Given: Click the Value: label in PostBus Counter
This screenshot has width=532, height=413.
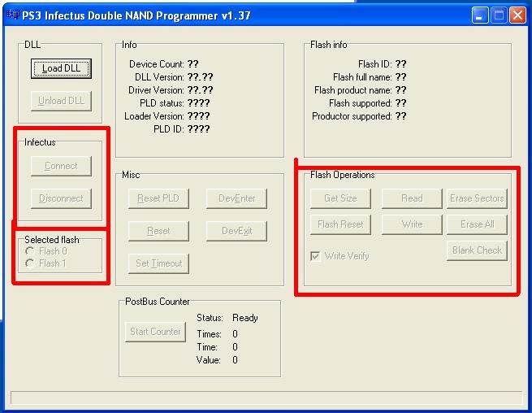Looking at the screenshot, I should click(208, 360).
